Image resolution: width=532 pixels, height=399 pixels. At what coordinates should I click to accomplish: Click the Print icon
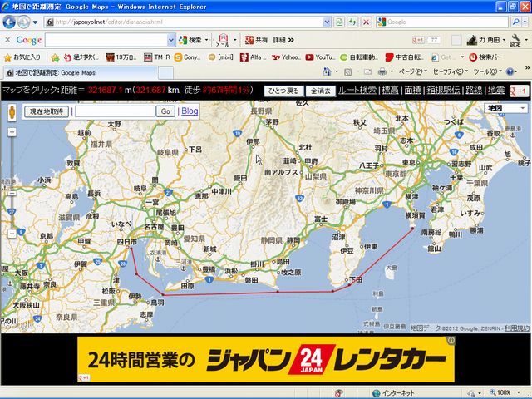382,72
